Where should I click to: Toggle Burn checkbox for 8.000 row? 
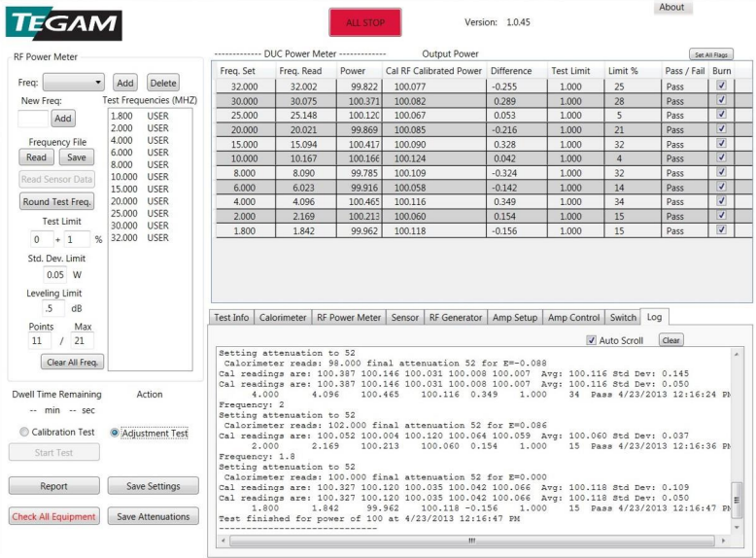click(x=721, y=172)
